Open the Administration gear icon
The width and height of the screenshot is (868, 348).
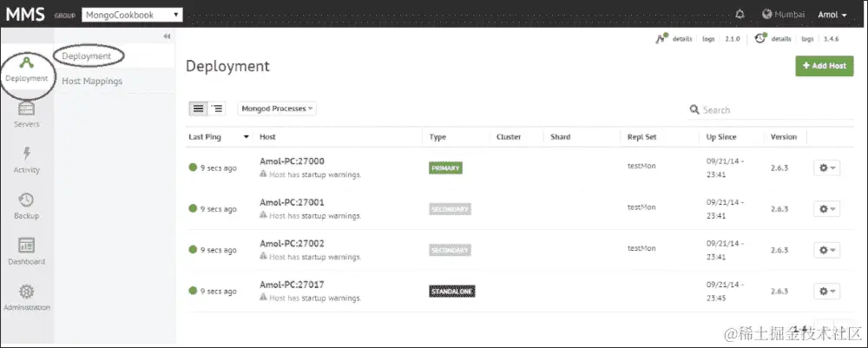tap(27, 291)
